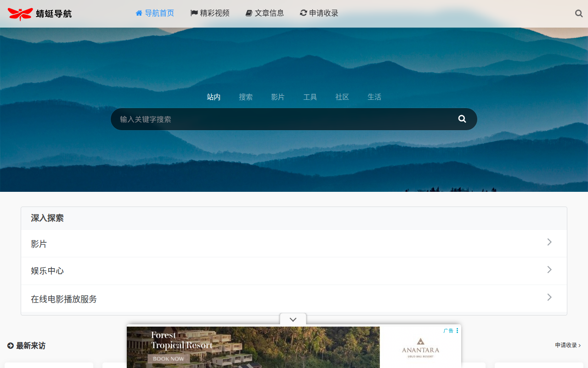Expand the 在线电影播放服务 row arrow
Screen dimensions: 588x368
tap(549, 298)
